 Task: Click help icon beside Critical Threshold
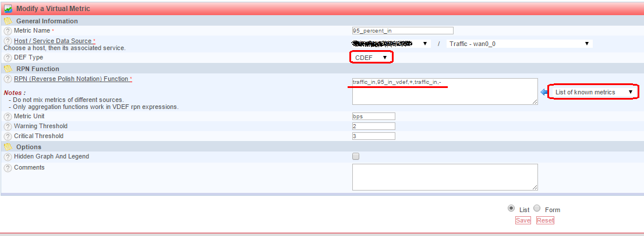tap(8, 136)
